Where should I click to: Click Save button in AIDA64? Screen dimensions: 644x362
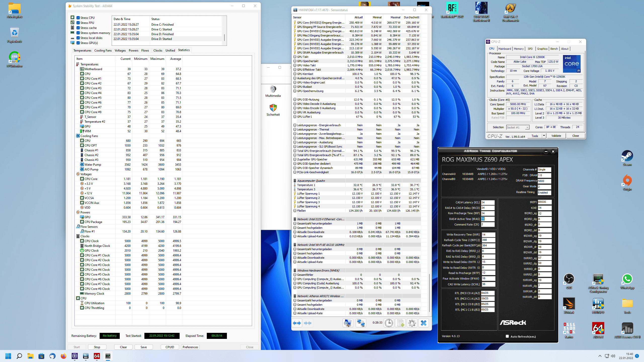144,347
